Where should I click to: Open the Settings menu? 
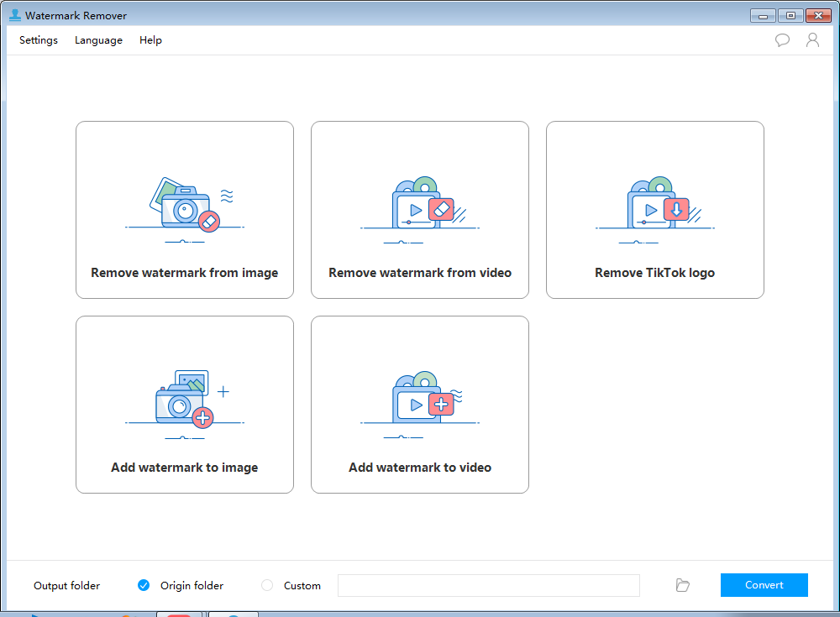(x=38, y=40)
